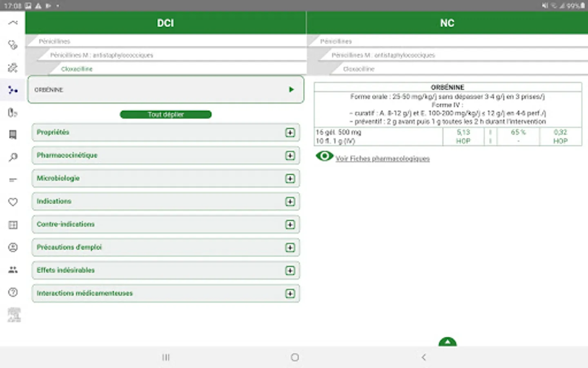
Task: Expand the Effets indésirables section plus icon
Action: [290, 270]
